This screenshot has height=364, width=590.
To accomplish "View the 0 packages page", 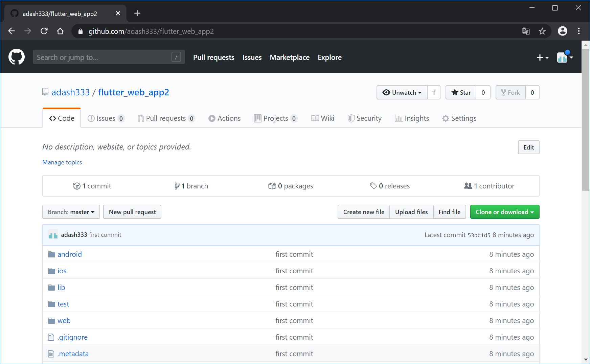I will (291, 186).
